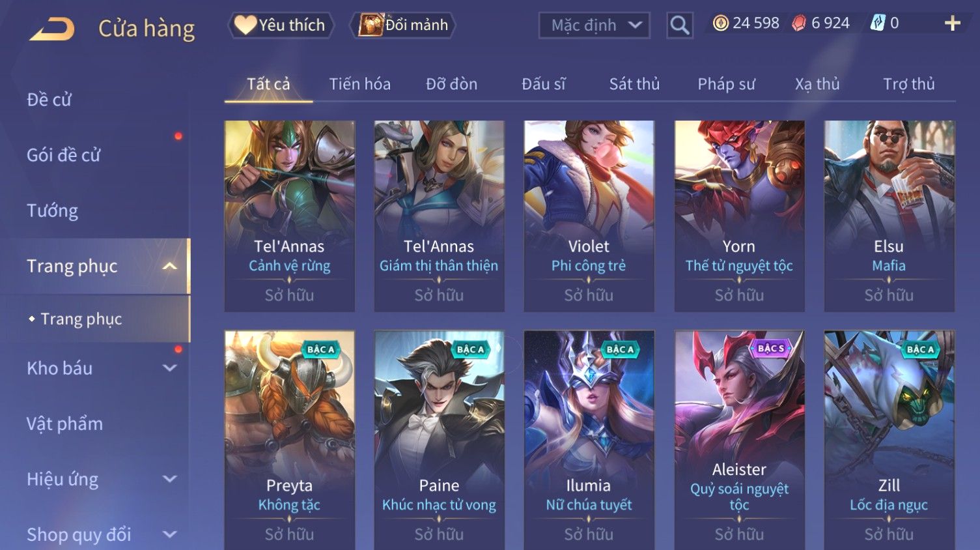The width and height of the screenshot is (980, 550).
Task: Open the Mặc định sort dropdown
Action: [x=594, y=25]
